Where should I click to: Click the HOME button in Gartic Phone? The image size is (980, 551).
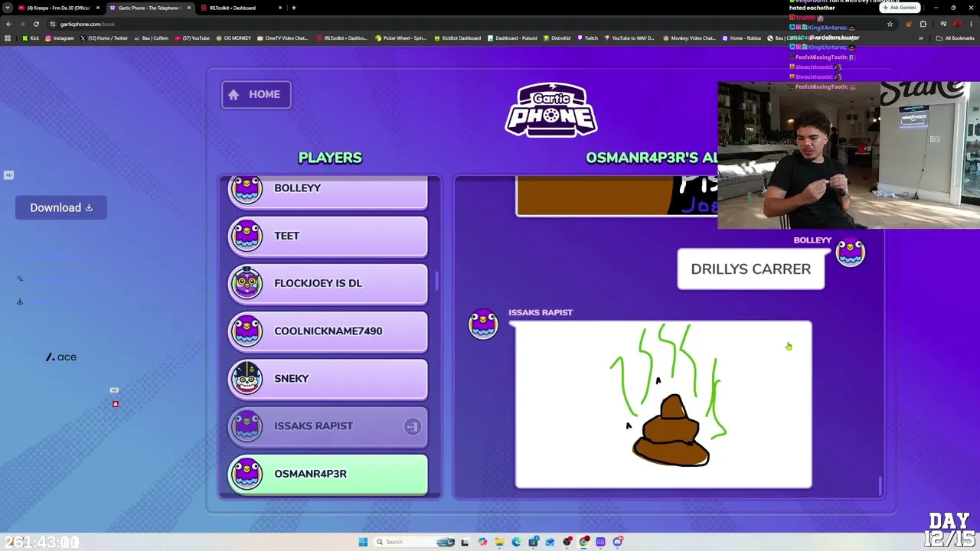tap(256, 94)
